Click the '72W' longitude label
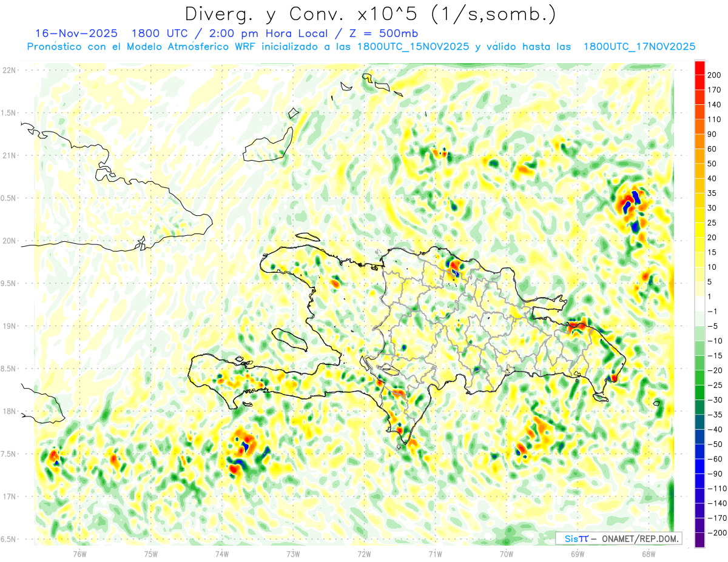 point(364,554)
